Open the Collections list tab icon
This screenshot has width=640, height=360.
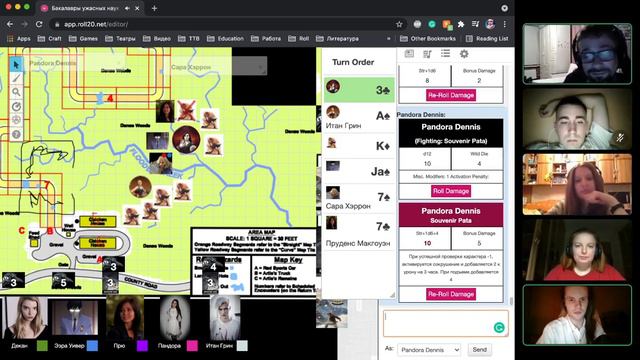point(445,53)
